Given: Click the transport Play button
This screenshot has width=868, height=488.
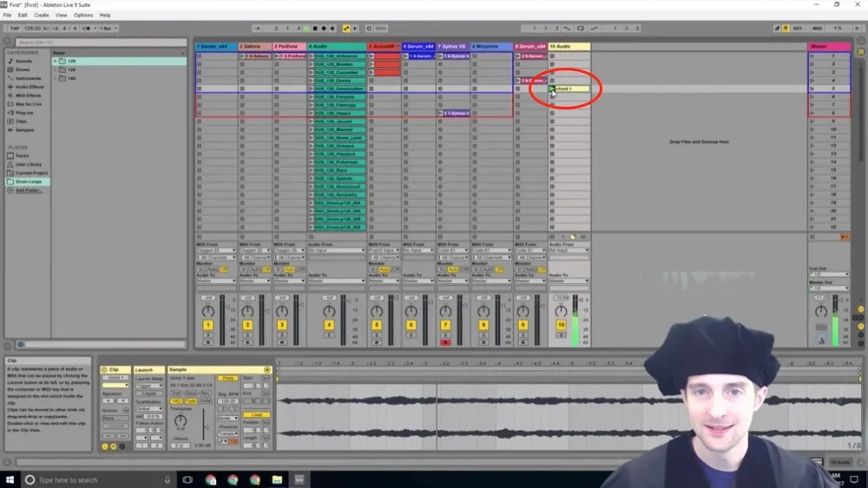Looking at the screenshot, I should click(306, 29).
